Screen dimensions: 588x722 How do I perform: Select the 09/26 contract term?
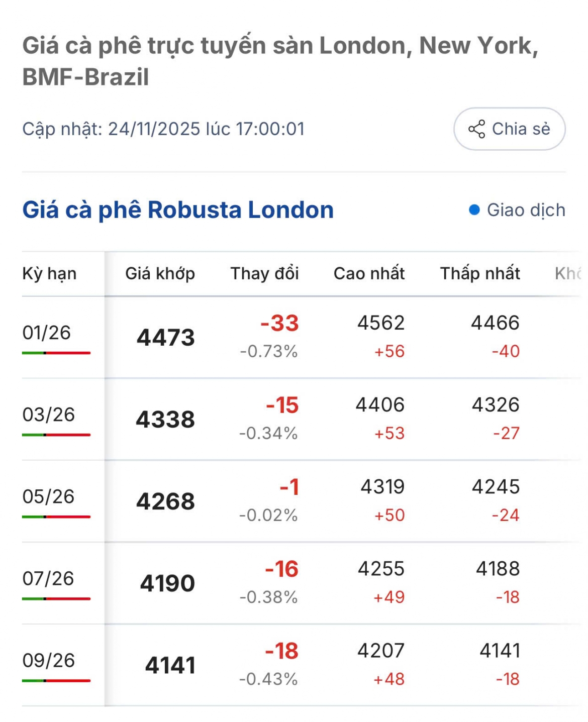click(48, 660)
